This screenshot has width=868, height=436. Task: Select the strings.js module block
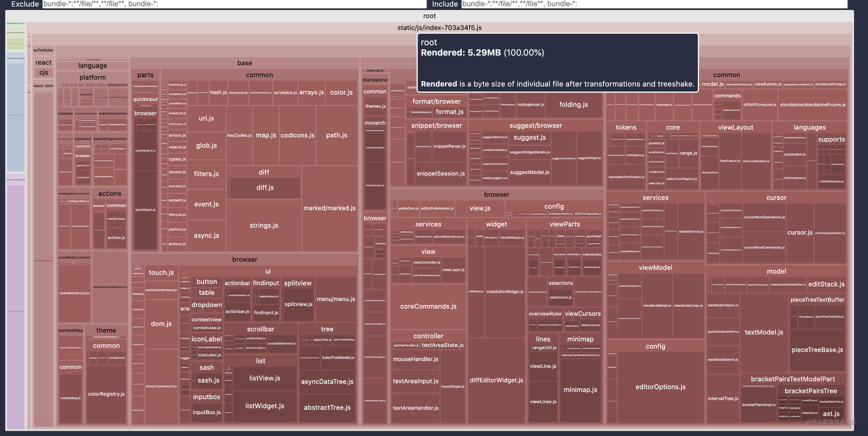(x=264, y=225)
